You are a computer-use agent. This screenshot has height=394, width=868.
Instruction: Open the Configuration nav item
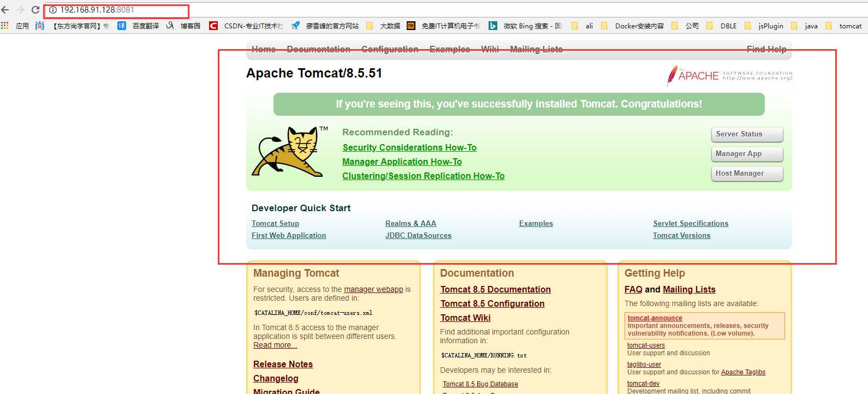click(390, 49)
